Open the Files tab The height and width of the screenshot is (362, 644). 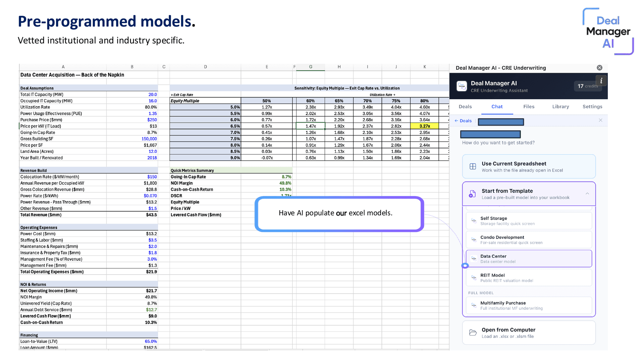[529, 107]
